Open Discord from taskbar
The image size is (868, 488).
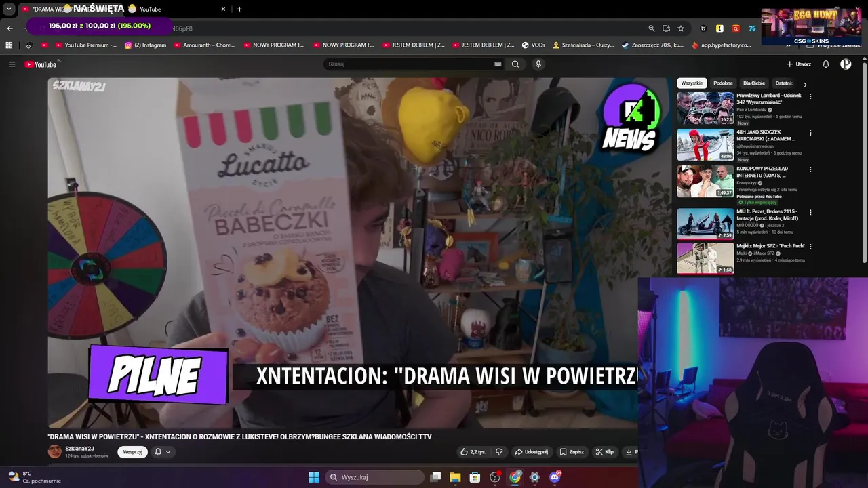(555, 477)
